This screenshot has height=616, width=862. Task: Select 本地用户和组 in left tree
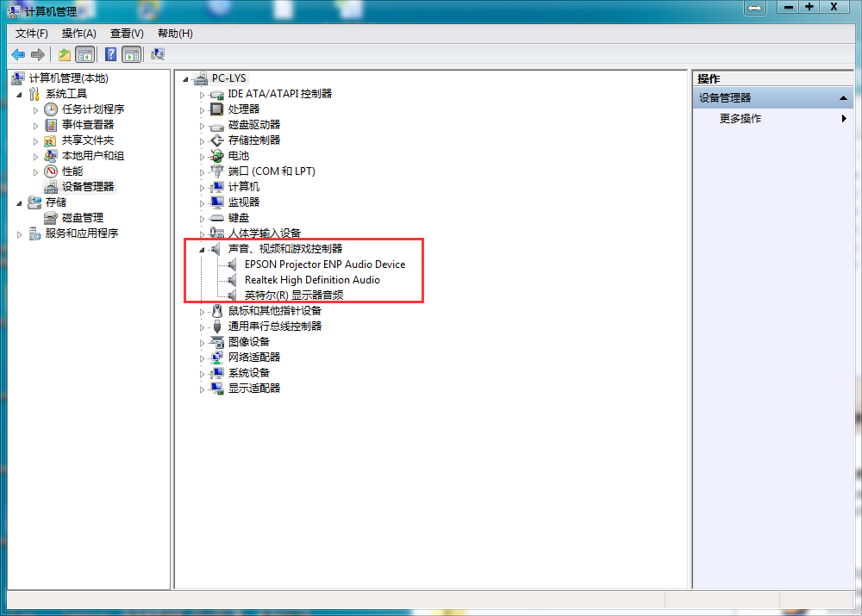[x=93, y=156]
